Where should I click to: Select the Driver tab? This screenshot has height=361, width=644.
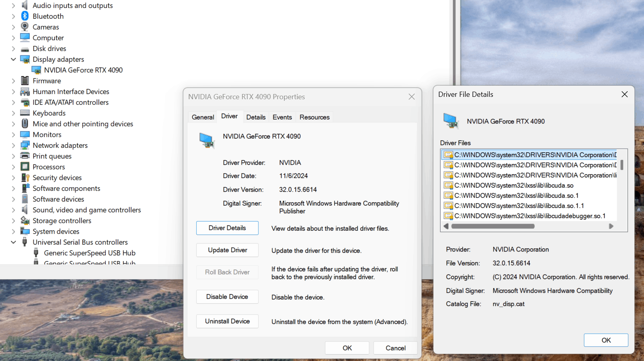(229, 116)
